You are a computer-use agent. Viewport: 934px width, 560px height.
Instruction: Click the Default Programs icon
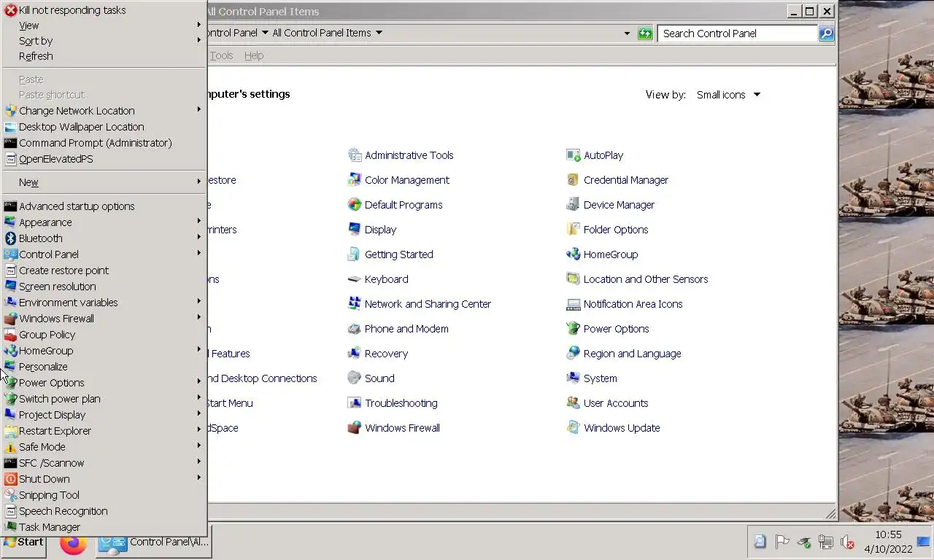pyautogui.click(x=355, y=205)
